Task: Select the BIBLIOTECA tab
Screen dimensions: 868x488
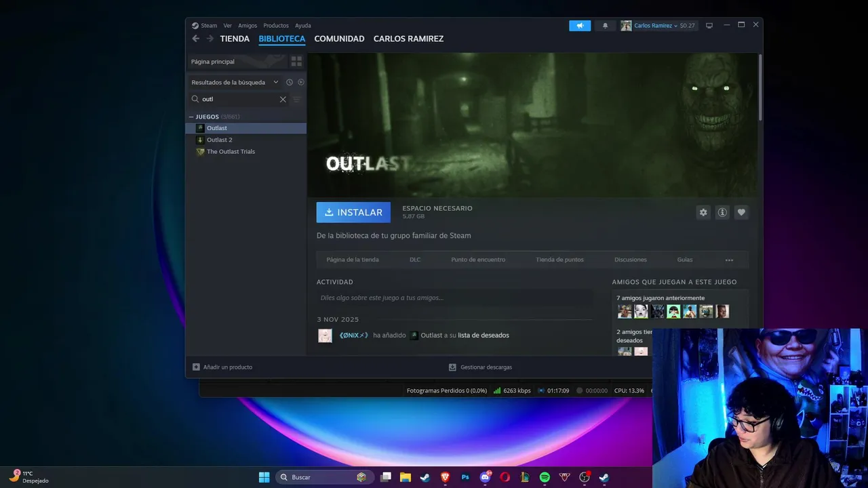Action: click(282, 39)
